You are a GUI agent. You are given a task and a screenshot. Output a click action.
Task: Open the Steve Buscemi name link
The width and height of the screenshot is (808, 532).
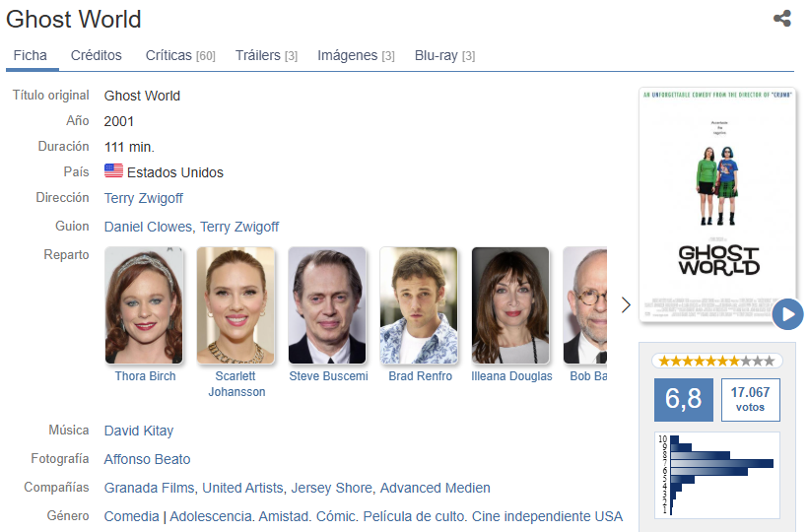tap(329, 376)
